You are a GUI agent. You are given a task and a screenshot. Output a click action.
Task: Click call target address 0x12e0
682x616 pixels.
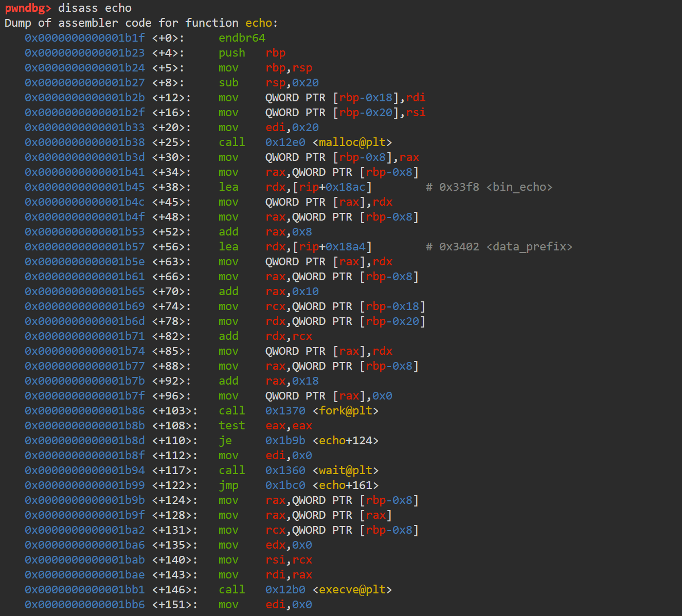pos(285,142)
